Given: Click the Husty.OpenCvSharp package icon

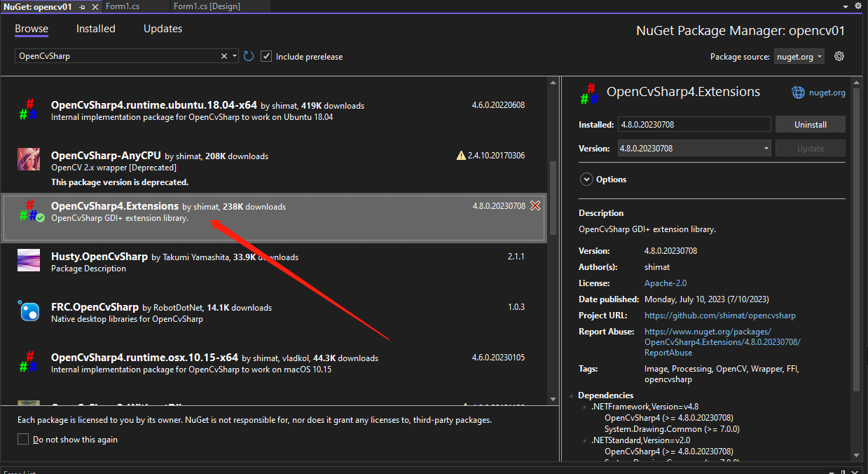Looking at the screenshot, I should 29,260.
